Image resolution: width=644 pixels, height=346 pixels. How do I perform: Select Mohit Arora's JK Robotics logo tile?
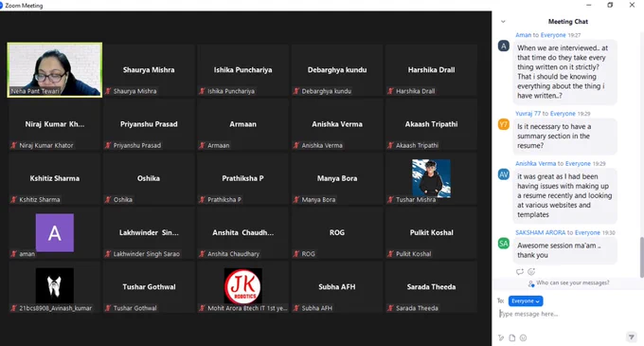tap(242, 287)
